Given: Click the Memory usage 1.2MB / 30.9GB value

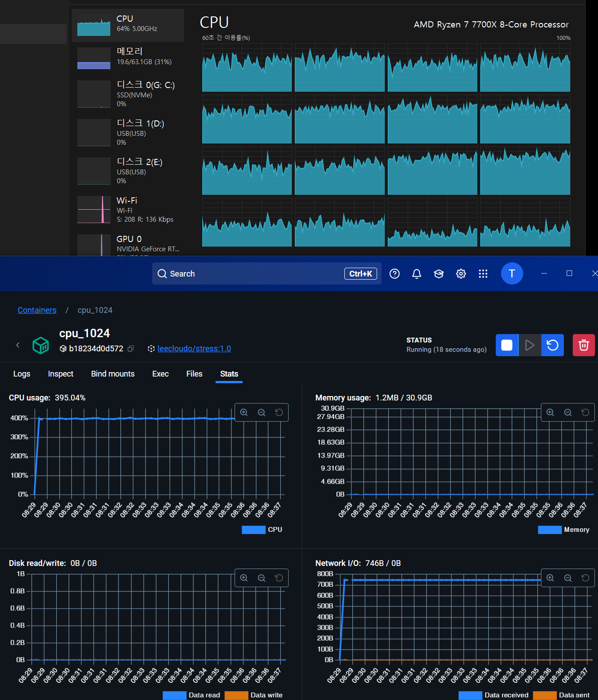Looking at the screenshot, I should point(404,398).
